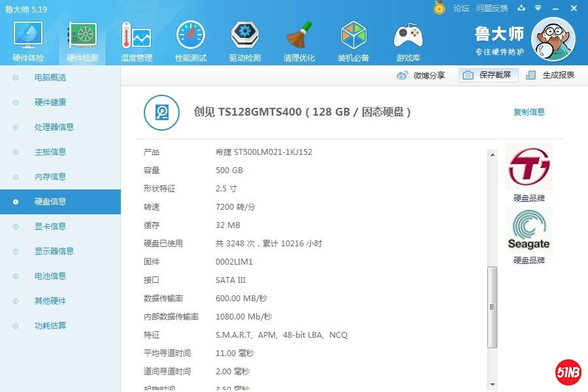Image resolution: width=588 pixels, height=392 pixels.
Task: Open 游戏库 game library controller icon
Action: coord(408,42)
